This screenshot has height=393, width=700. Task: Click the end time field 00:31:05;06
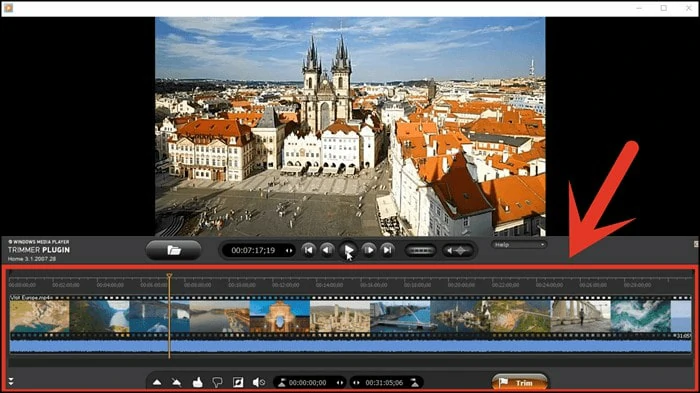[384, 383]
